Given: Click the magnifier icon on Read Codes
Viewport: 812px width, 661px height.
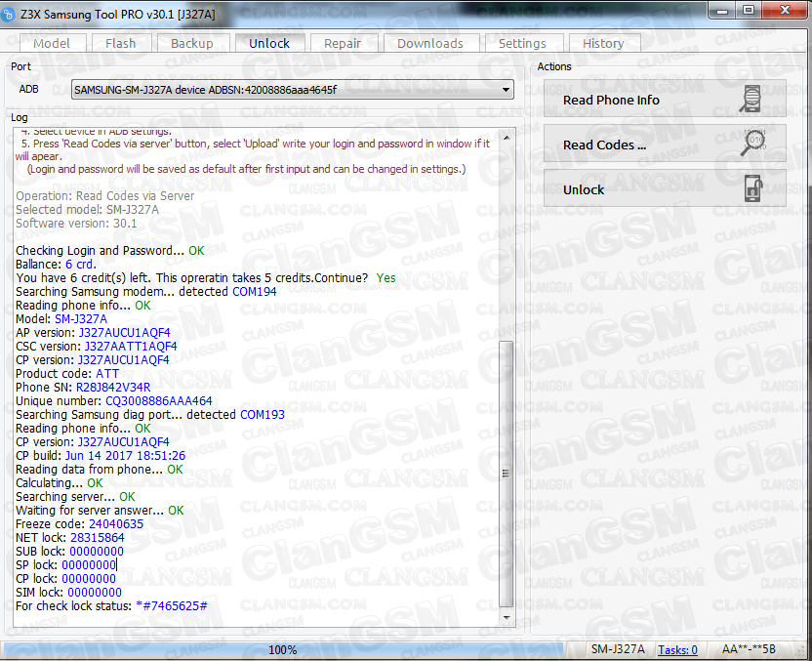Looking at the screenshot, I should [752, 143].
